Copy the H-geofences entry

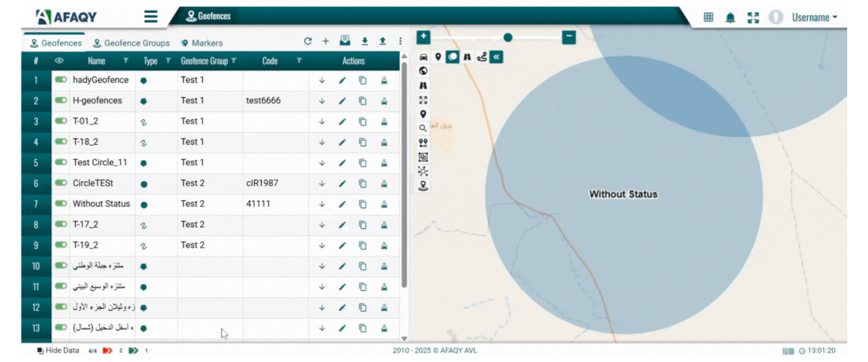click(362, 101)
